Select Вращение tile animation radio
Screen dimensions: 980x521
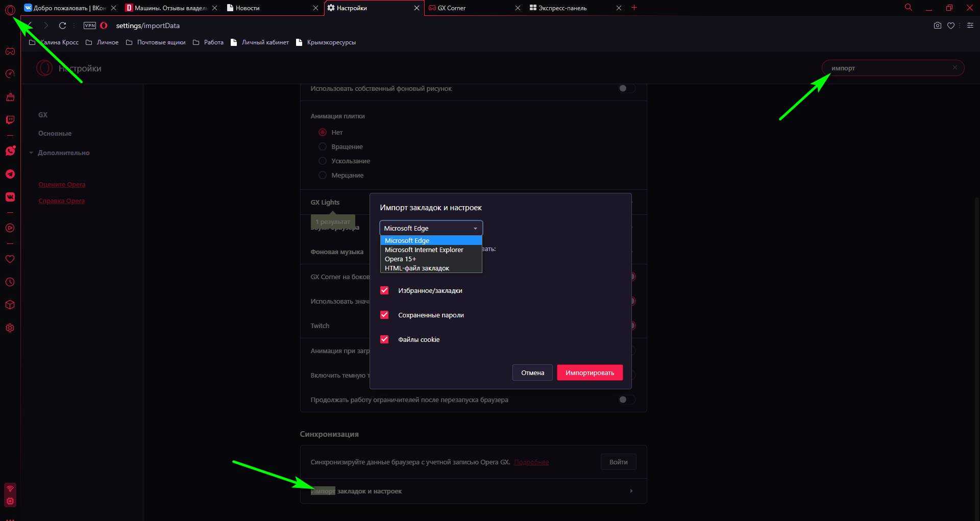(323, 146)
